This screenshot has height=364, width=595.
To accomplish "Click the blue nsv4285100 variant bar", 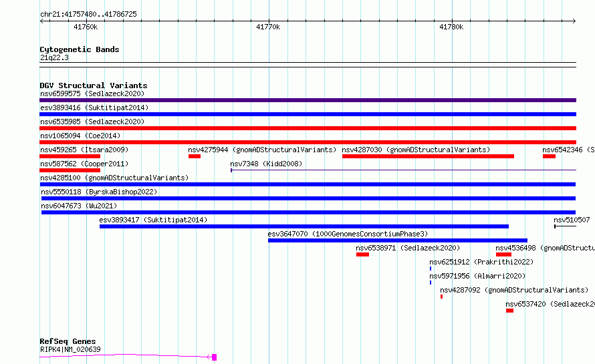I will (308, 184).
